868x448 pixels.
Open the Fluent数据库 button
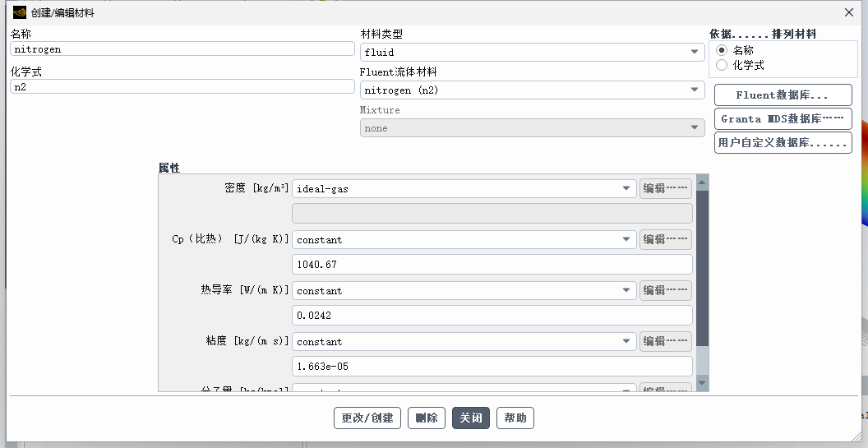point(783,95)
